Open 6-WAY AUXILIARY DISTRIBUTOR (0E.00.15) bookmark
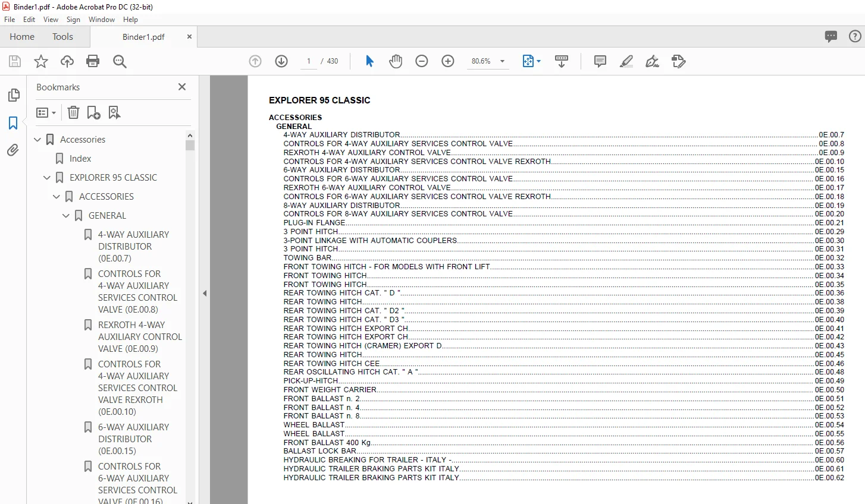This screenshot has height=504, width=865. [x=133, y=439]
